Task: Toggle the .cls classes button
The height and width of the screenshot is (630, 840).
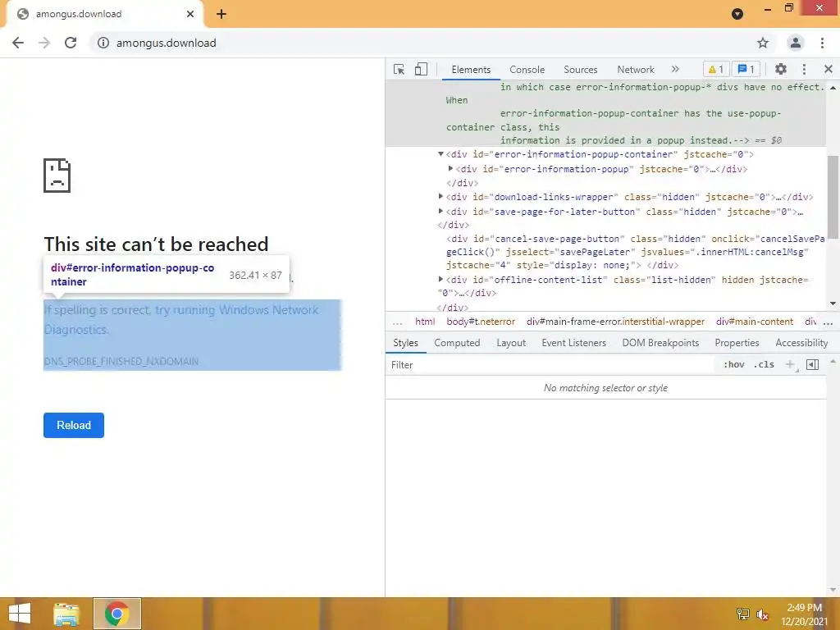Action: pyautogui.click(x=764, y=365)
